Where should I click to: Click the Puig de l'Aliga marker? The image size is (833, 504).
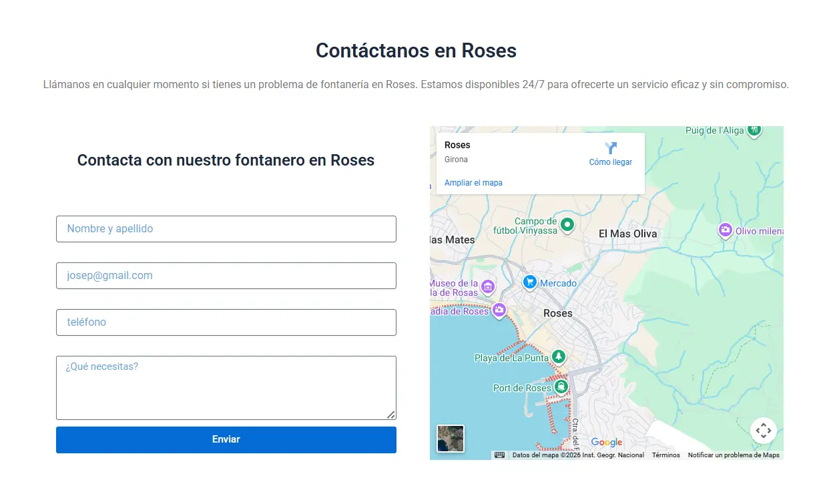(754, 130)
